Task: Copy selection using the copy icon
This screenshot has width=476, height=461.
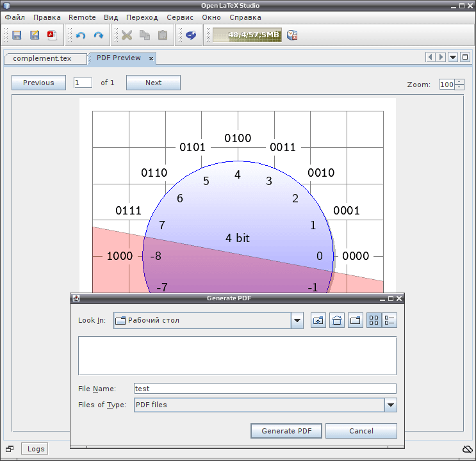Action: click(145, 35)
